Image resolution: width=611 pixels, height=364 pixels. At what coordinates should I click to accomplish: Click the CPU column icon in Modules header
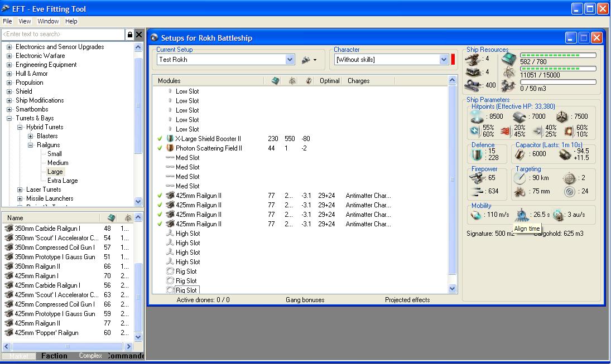pyautogui.click(x=275, y=81)
